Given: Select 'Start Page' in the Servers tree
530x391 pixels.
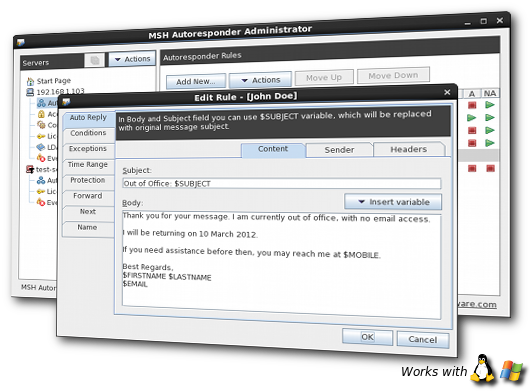Looking at the screenshot, I should pyautogui.click(x=54, y=81).
